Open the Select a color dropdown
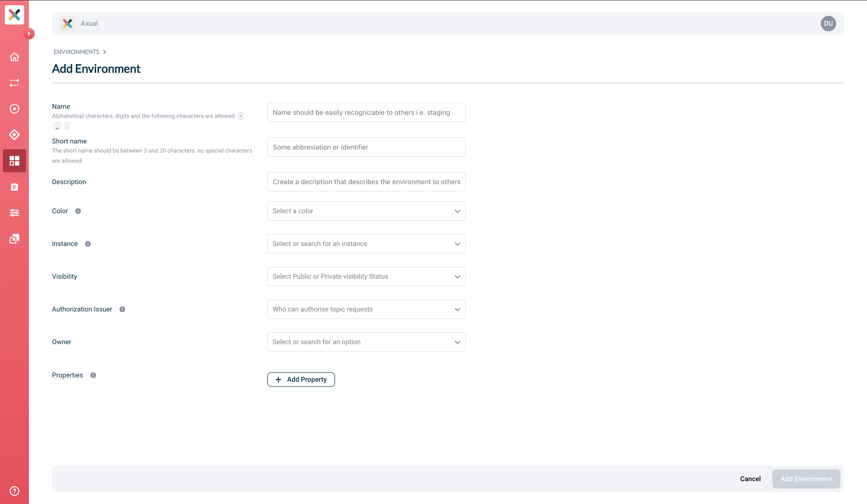 pyautogui.click(x=366, y=211)
